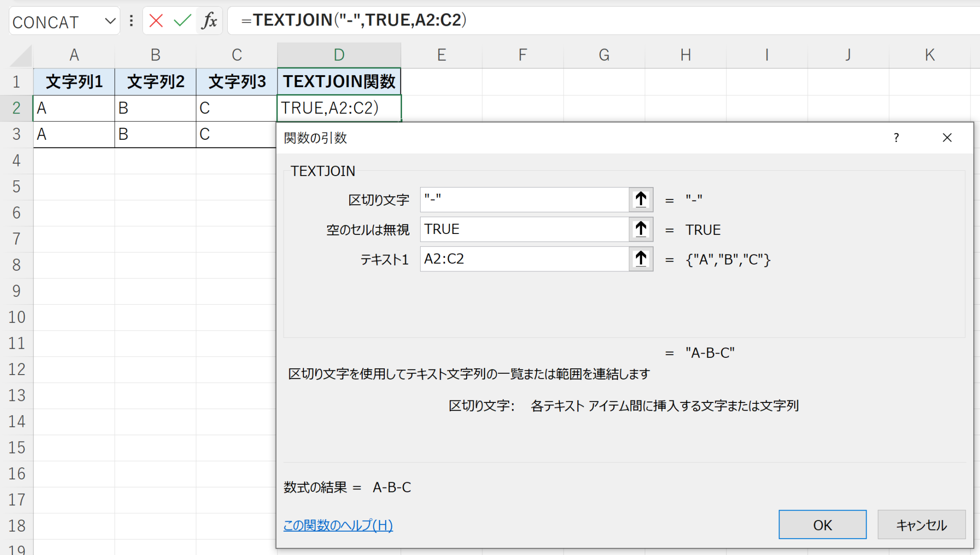980x555 pixels.
Task: Collapse the dialog using テキスト1 range selector icon
Action: click(641, 259)
